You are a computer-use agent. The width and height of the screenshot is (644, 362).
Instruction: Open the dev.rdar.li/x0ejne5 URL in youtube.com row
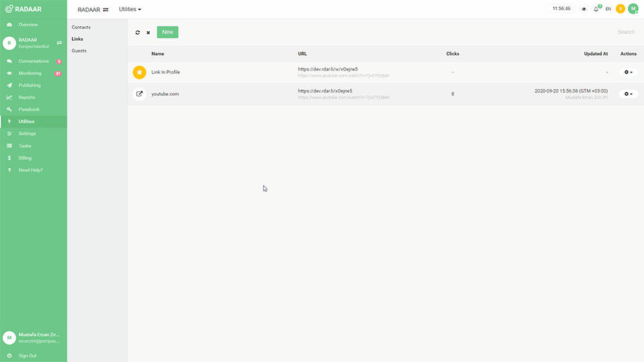click(325, 90)
